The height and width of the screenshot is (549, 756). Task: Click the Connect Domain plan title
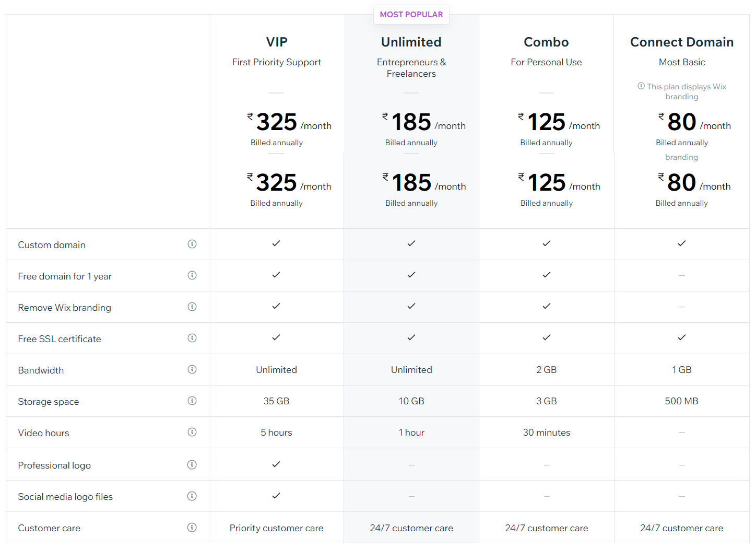click(682, 42)
